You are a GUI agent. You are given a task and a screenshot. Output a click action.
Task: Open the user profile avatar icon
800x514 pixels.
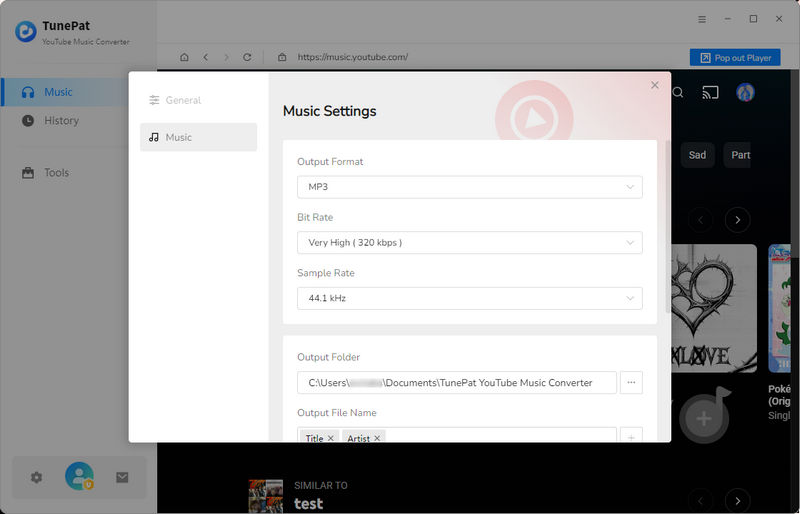click(x=79, y=477)
